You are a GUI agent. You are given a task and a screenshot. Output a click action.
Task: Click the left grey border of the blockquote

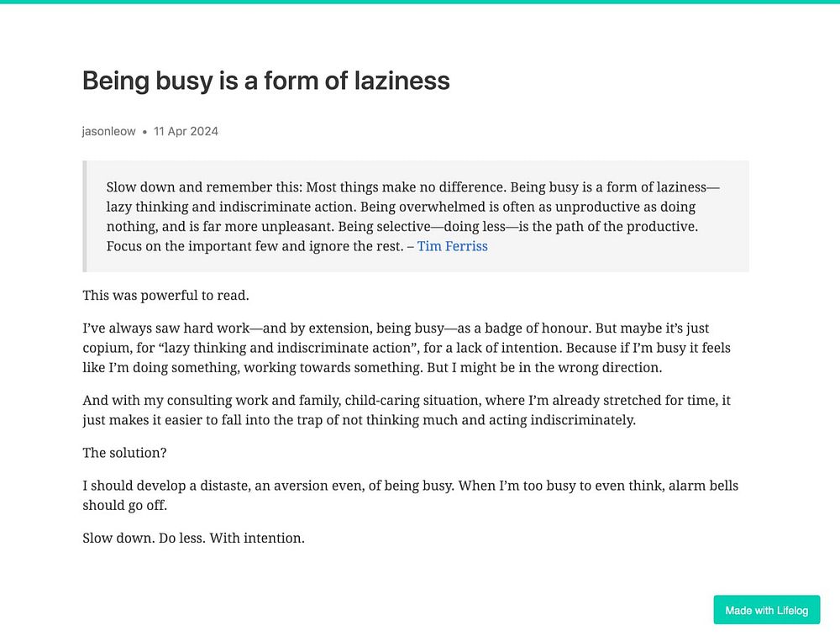click(x=85, y=216)
